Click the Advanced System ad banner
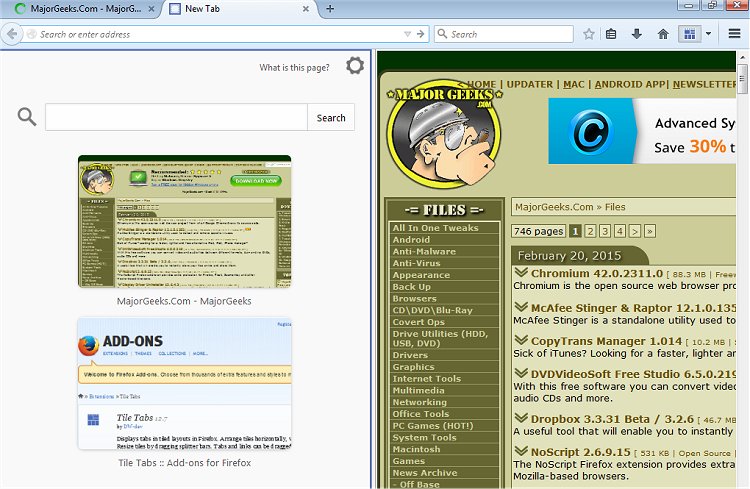This screenshot has width=750, height=489. tap(642, 131)
